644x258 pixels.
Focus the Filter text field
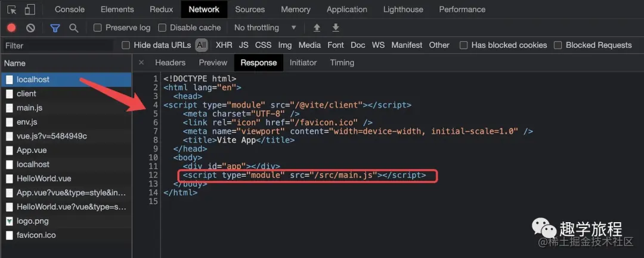(x=57, y=45)
